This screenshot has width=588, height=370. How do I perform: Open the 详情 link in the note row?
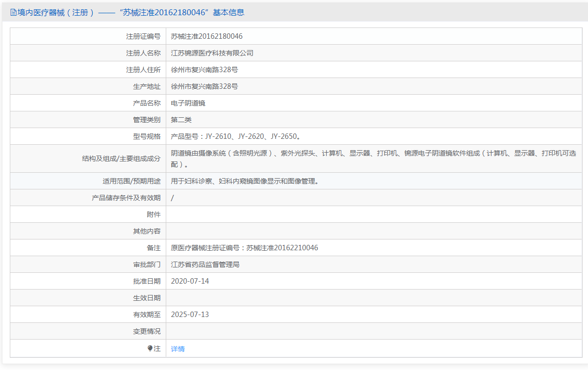(x=178, y=349)
